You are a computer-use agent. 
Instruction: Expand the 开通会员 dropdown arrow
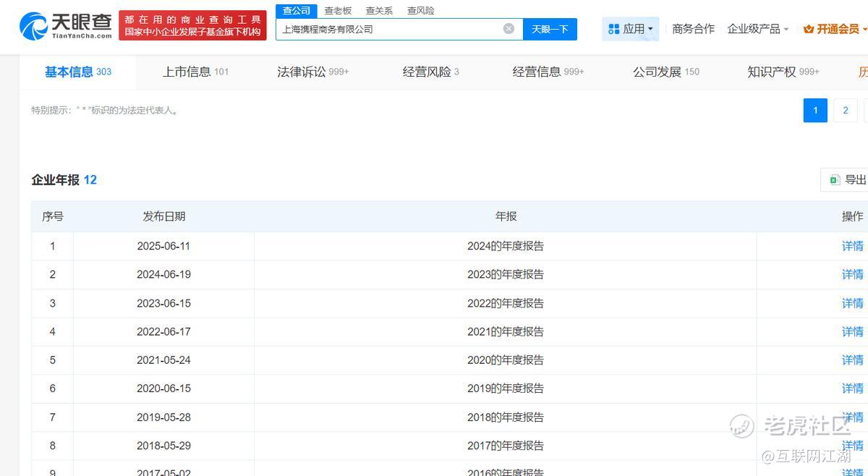point(864,30)
